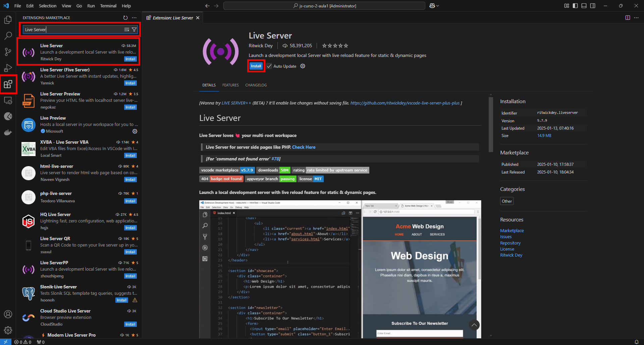Switch to FEATURES tab
Image resolution: width=644 pixels, height=345 pixels.
tap(230, 85)
